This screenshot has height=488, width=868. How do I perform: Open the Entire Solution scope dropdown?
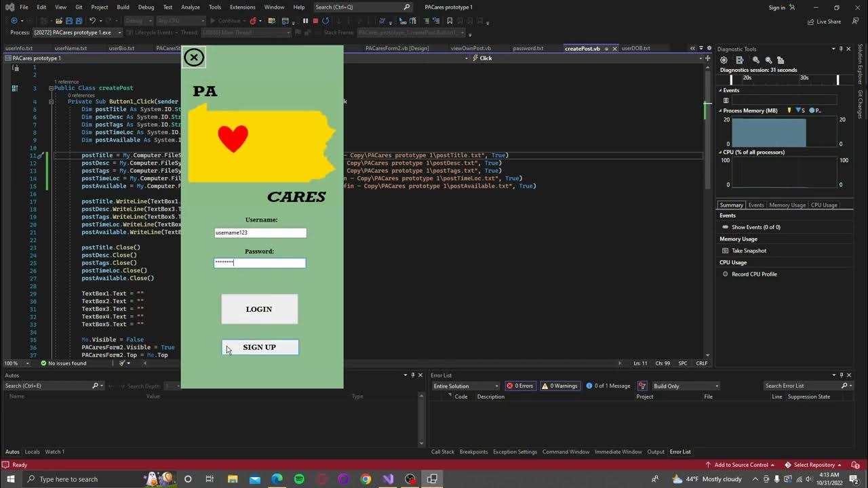465,386
